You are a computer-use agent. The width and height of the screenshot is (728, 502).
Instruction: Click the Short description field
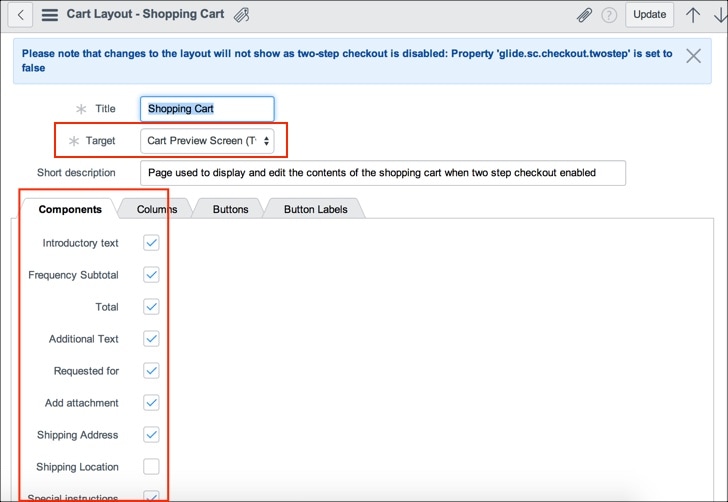pyautogui.click(x=383, y=173)
